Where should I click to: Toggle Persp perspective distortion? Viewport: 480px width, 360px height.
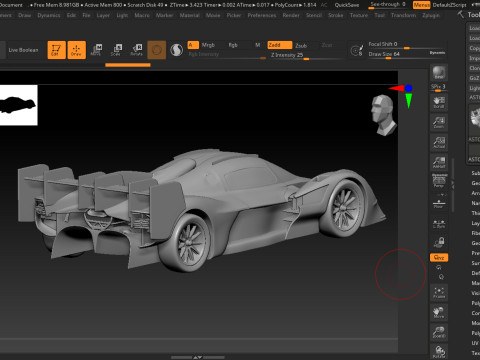pos(439,181)
